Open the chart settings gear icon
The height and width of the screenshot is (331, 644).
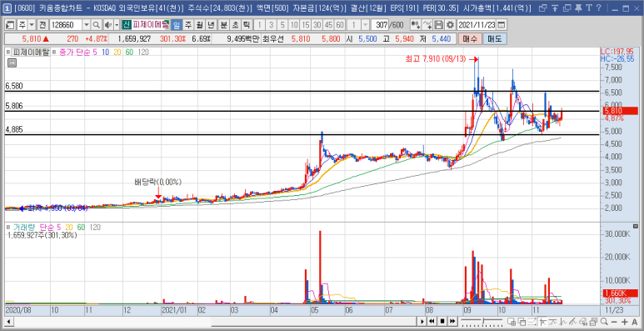click(x=451, y=25)
